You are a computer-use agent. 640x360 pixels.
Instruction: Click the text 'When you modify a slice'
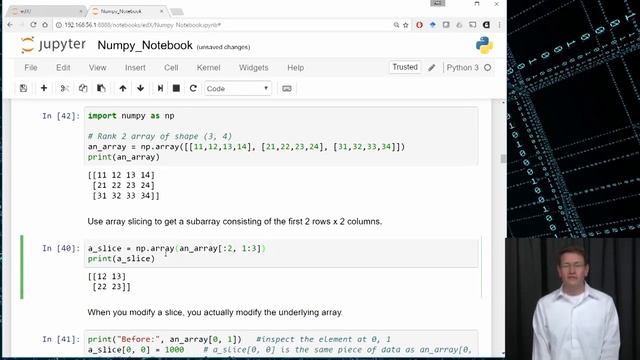[x=215, y=312]
